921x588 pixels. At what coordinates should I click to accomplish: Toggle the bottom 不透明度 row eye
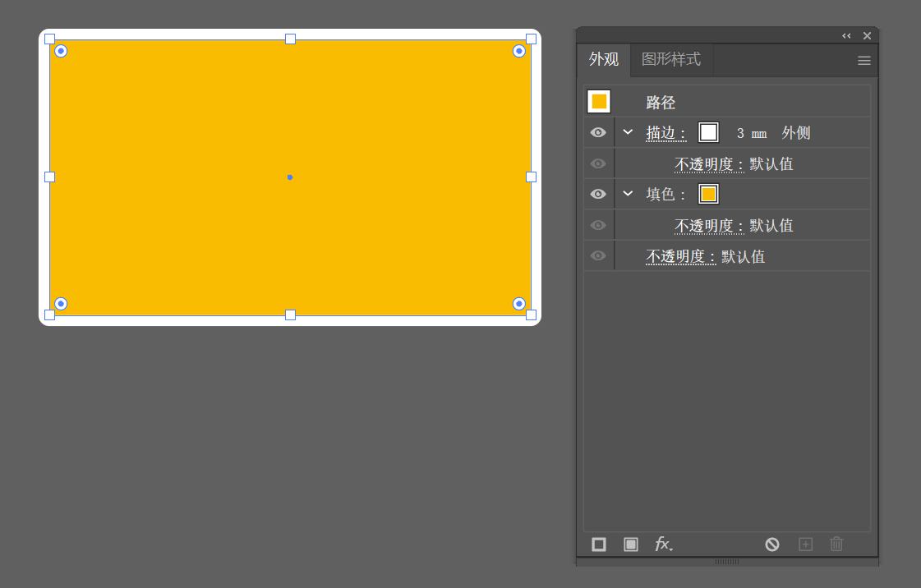[598, 256]
